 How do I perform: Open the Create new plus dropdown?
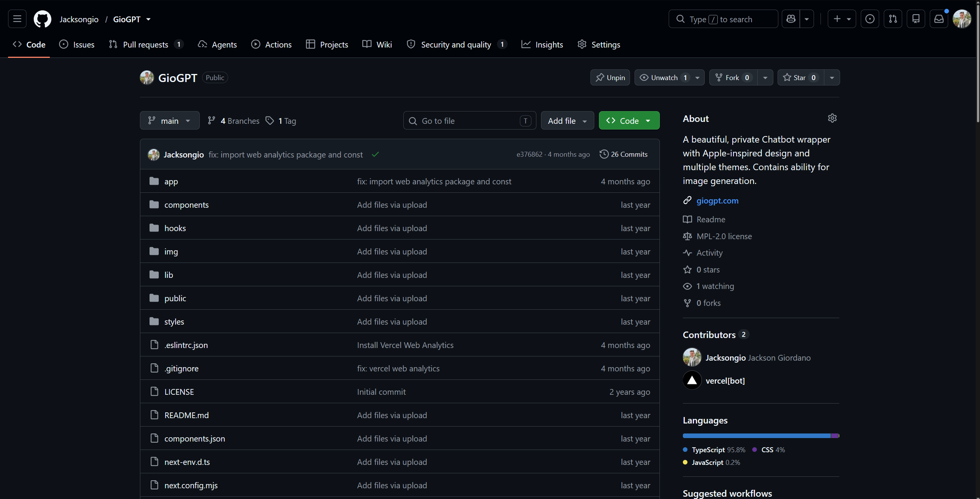[x=842, y=19]
